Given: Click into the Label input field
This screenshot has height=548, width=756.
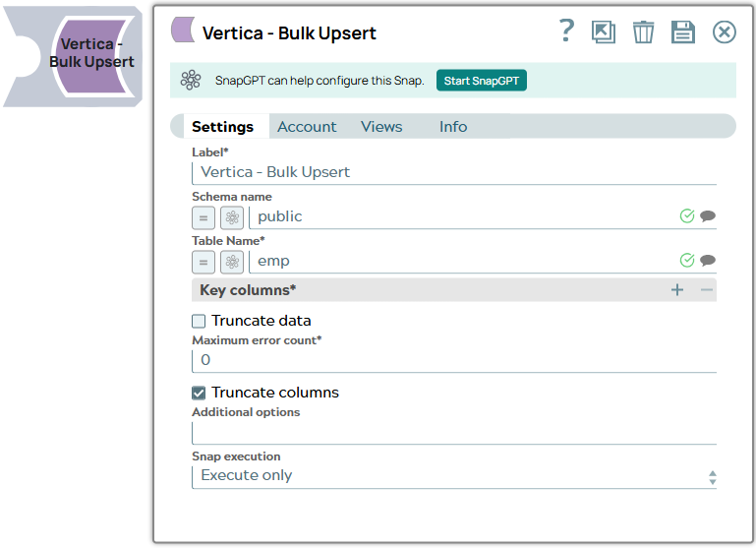Looking at the screenshot, I should (x=453, y=173).
